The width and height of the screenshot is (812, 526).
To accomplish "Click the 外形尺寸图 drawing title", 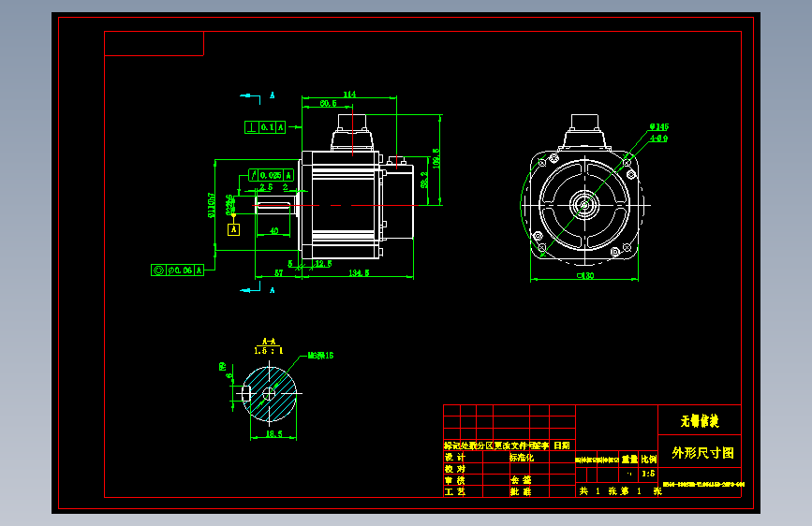I will point(702,453).
